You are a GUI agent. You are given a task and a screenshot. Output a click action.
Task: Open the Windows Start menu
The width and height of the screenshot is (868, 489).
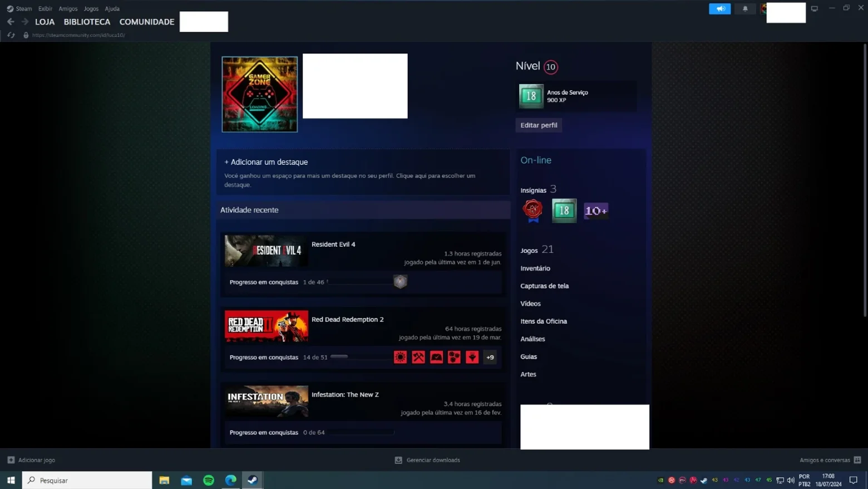(x=11, y=480)
